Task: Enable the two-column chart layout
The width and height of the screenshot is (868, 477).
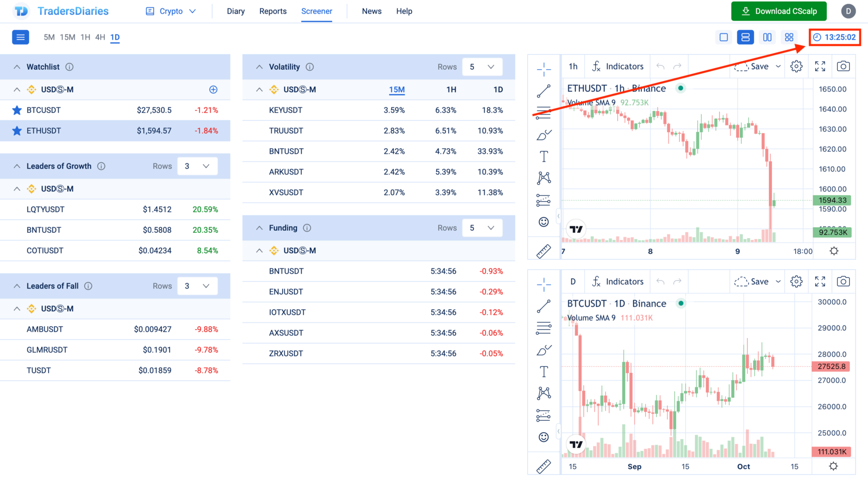Action: point(767,37)
